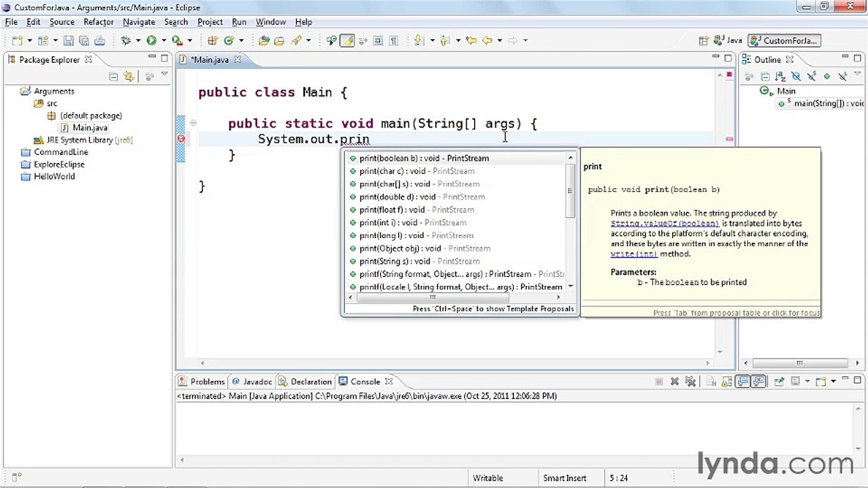This screenshot has width=868, height=488.
Task: Open the Debug button dropdown arrow
Action: click(x=138, y=41)
